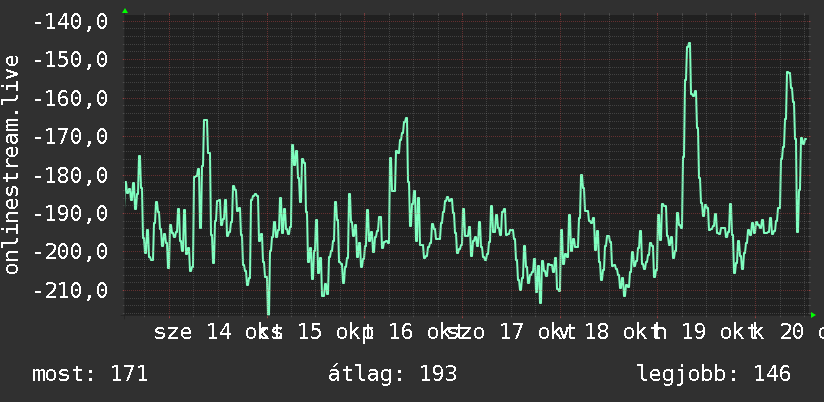The height and width of the screenshot is (402, 824).
Task: Click the 'szo 17 okt' date label
Action: tap(511, 332)
